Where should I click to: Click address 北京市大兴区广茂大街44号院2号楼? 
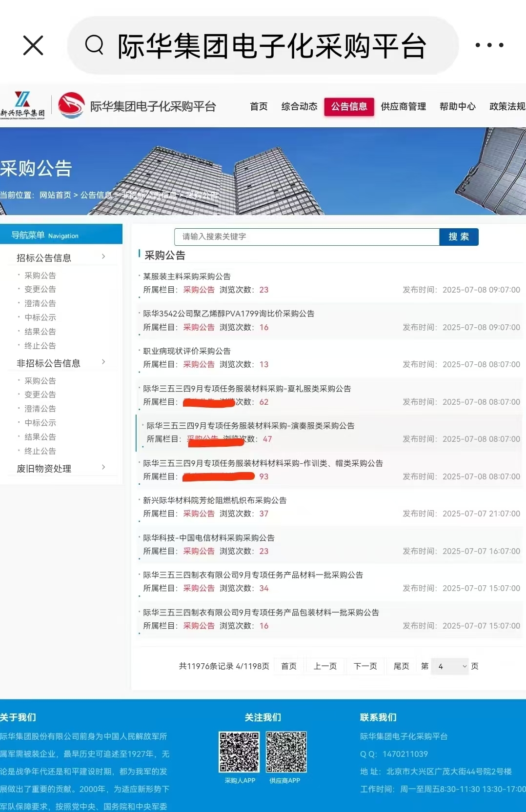coord(449,772)
